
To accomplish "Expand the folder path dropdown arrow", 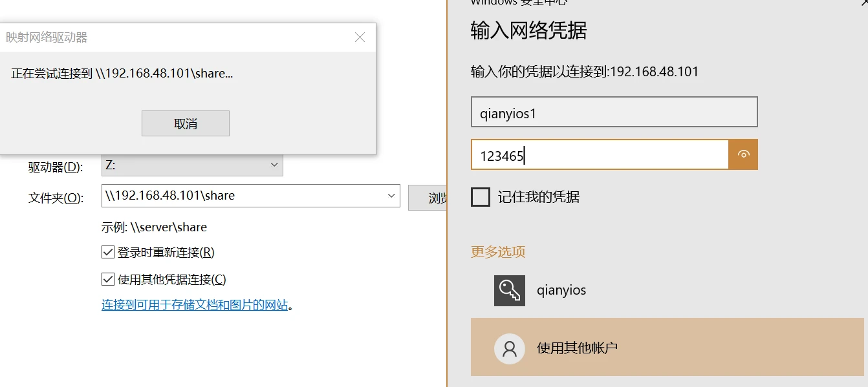I will click(391, 196).
